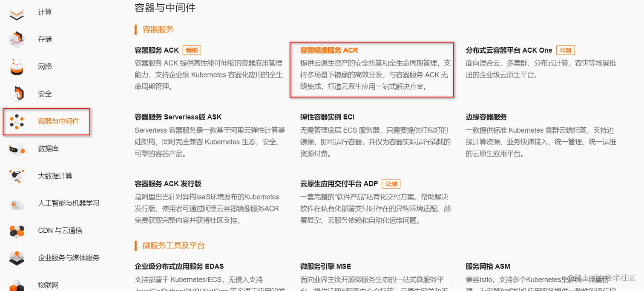Select 网络 in the sidebar menu

tap(45, 67)
